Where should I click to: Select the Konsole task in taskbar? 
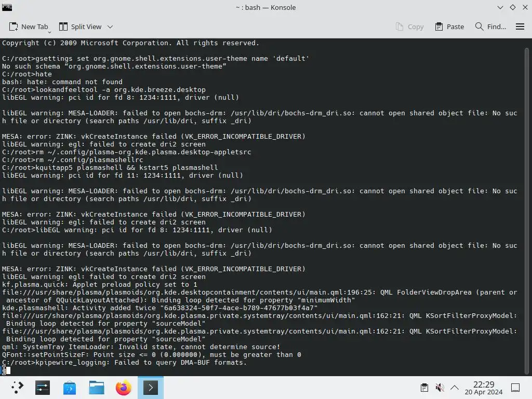click(151, 388)
